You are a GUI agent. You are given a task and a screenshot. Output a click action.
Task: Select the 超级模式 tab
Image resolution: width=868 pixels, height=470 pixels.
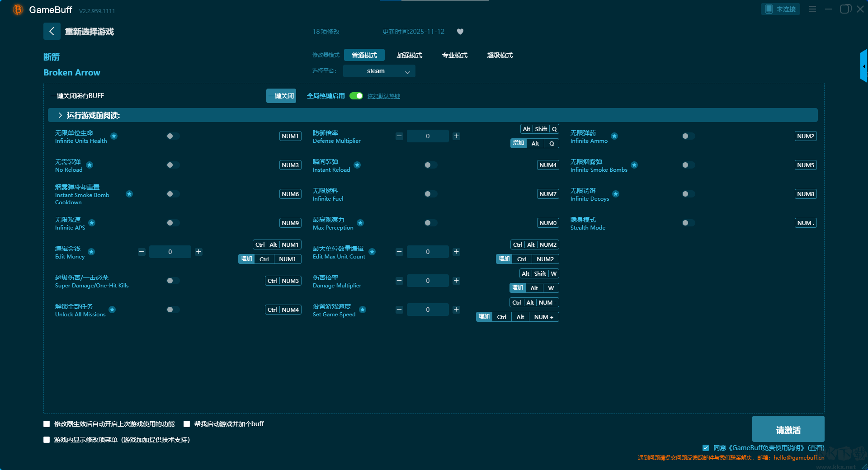(x=500, y=55)
